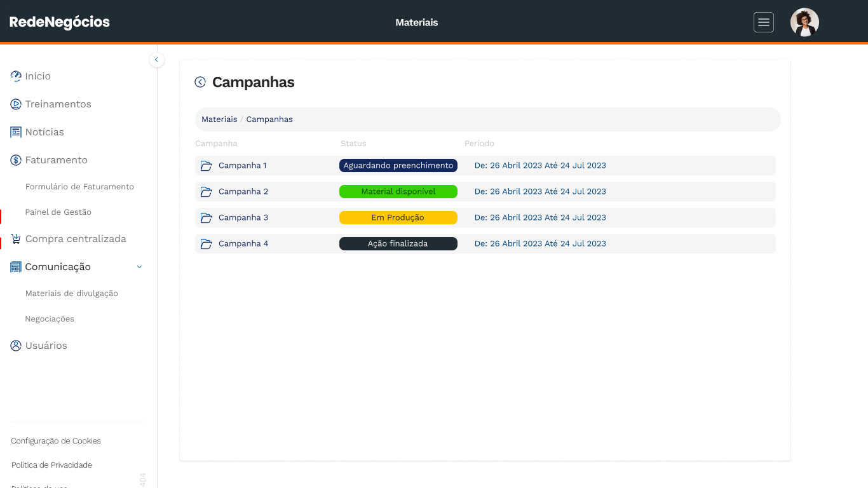Go to Formulário de Faturamento
The height and width of the screenshot is (488, 868).
tap(79, 187)
